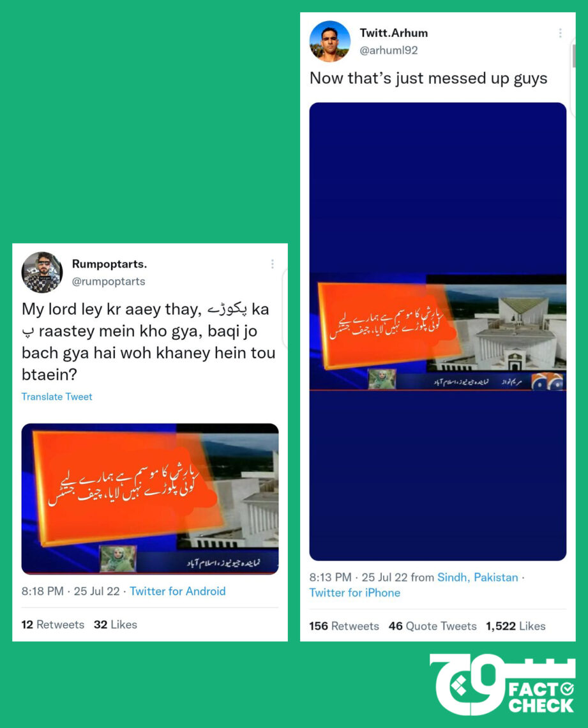View the 32 Likes list

115,625
